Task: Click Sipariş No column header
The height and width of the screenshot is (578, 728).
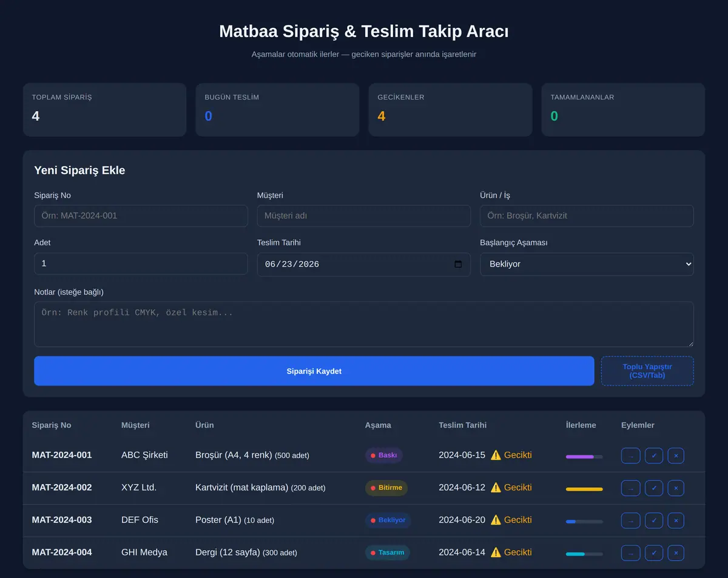Action: (52, 425)
